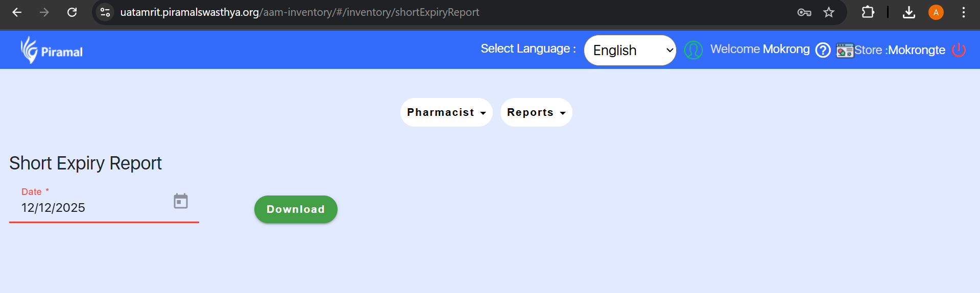Click the red power logout icon
Screen dimensions: 980x293
(959, 50)
